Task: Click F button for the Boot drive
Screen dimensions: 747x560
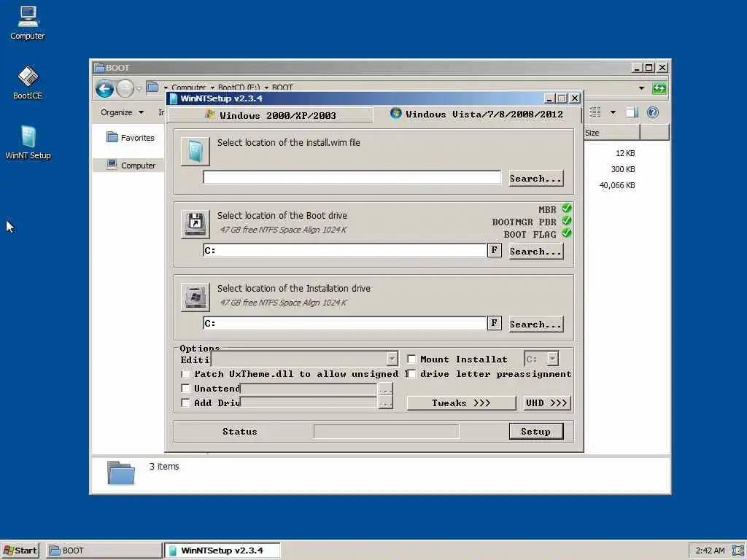Action: click(494, 251)
